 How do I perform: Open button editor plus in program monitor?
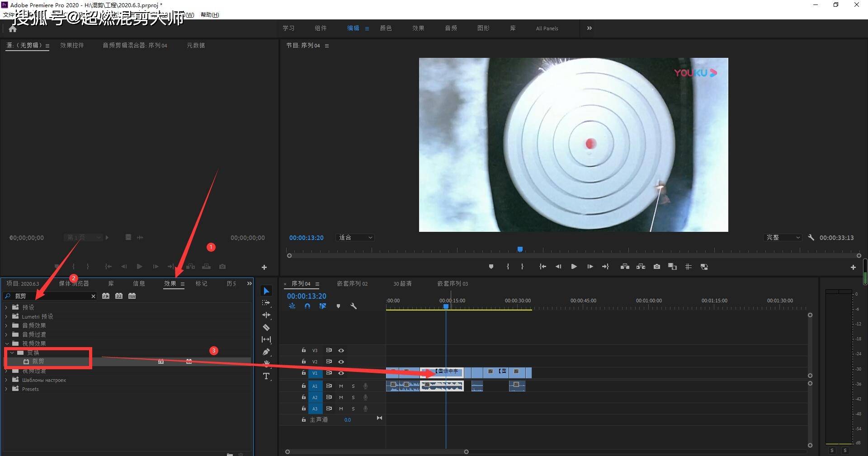point(853,267)
